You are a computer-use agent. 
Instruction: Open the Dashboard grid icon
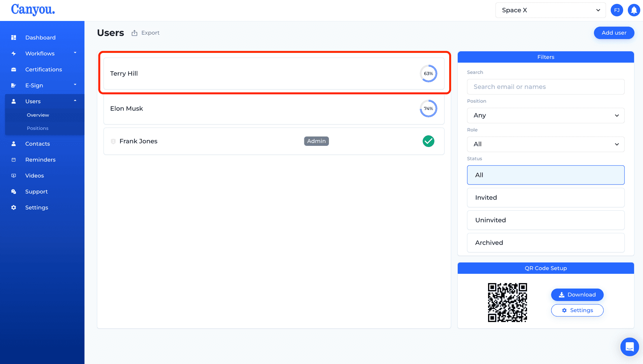click(x=14, y=38)
